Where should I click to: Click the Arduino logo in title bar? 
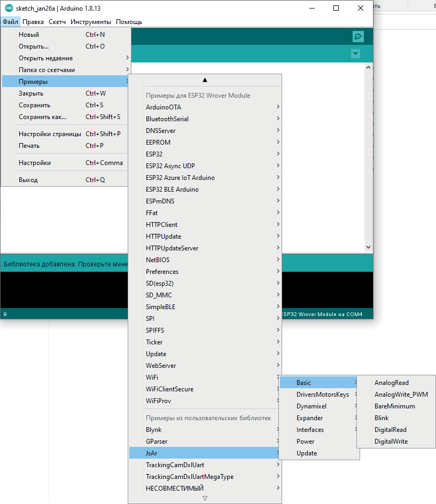click(x=9, y=8)
